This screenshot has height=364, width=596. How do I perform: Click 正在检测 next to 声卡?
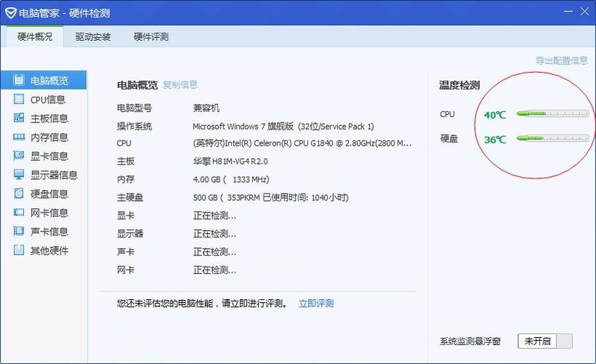pos(214,252)
